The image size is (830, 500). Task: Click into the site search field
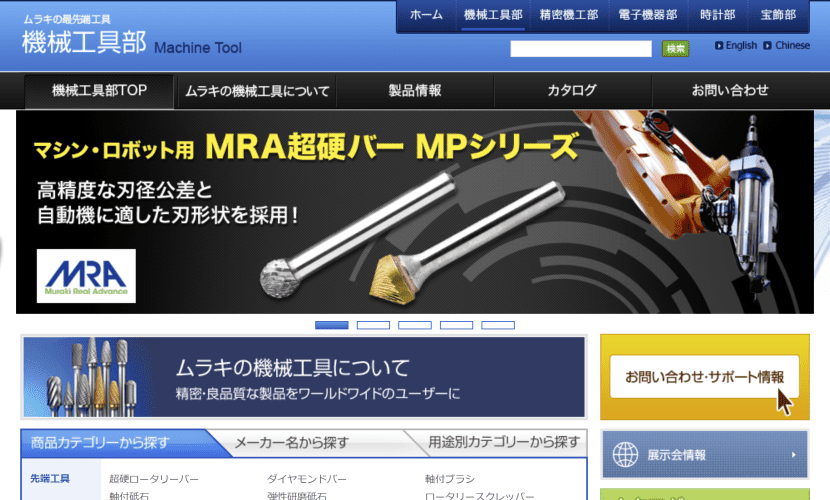[x=581, y=49]
